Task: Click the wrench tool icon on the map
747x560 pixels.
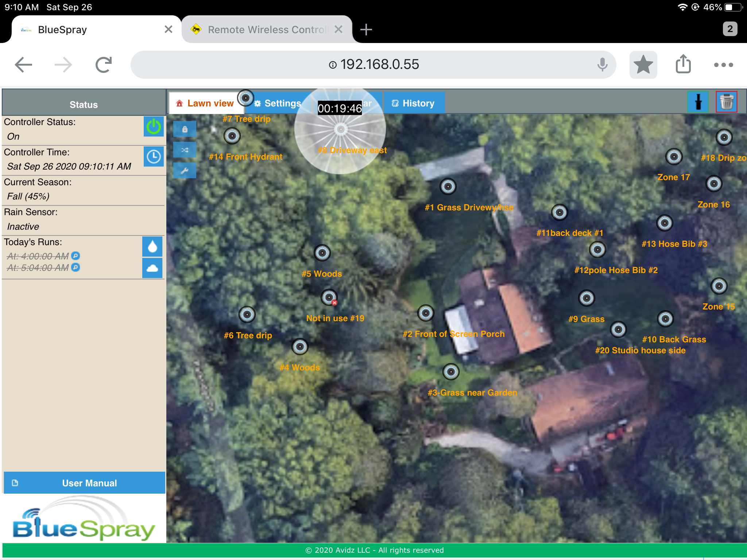Action: tap(185, 171)
